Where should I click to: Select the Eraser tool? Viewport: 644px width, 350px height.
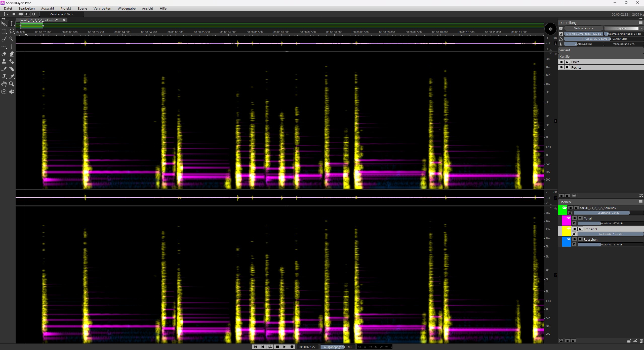pyautogui.click(x=4, y=54)
